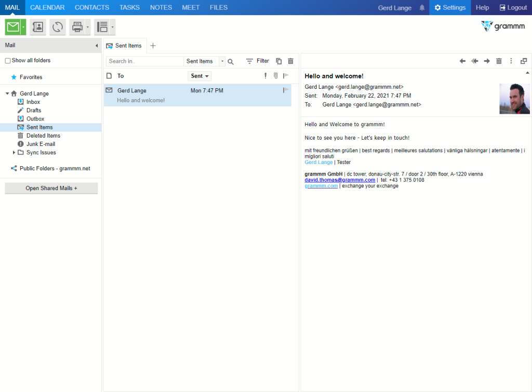Delete selected mails from list toolbar
The height and width of the screenshot is (392, 532).
pyautogui.click(x=291, y=61)
